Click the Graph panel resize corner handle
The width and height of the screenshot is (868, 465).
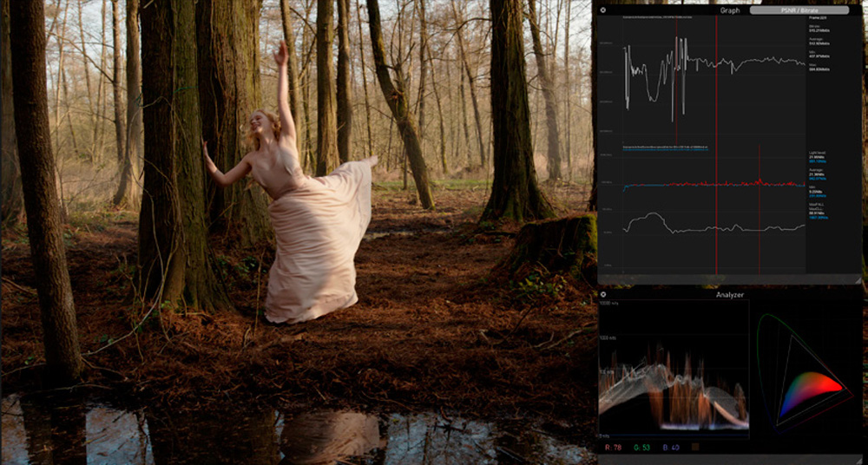click(858, 279)
